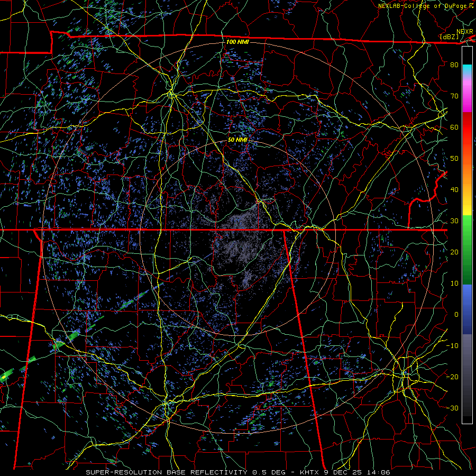Screen dimensions: 476x476
Task: Click the 30 value on the dBZ scale
Action: coord(454,221)
